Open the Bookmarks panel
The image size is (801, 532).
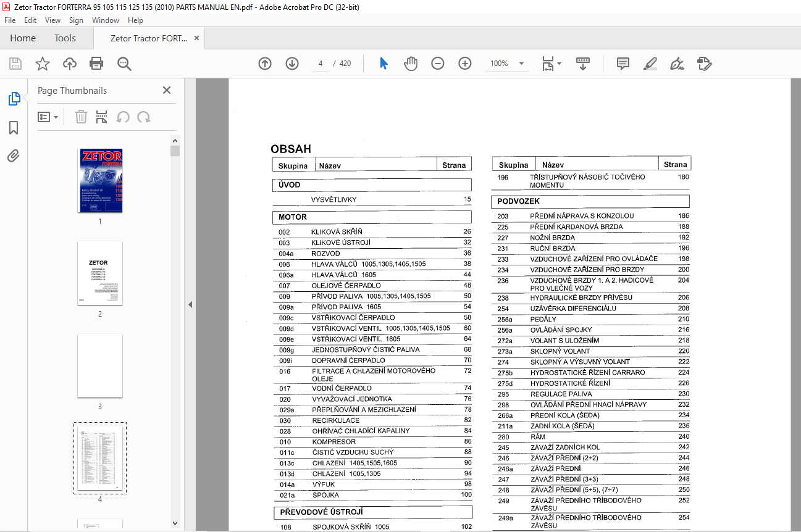point(14,128)
